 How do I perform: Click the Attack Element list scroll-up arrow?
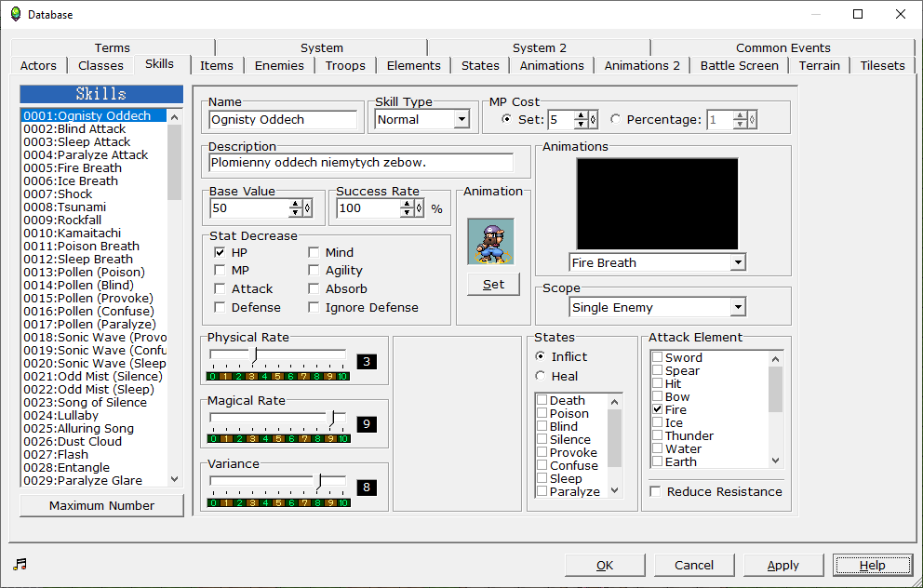[776, 359]
